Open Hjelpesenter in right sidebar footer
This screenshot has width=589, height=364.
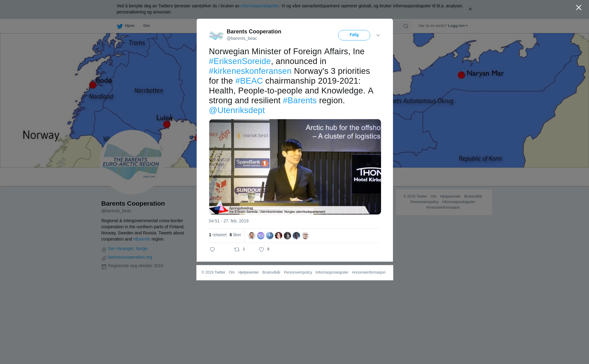(x=450, y=196)
